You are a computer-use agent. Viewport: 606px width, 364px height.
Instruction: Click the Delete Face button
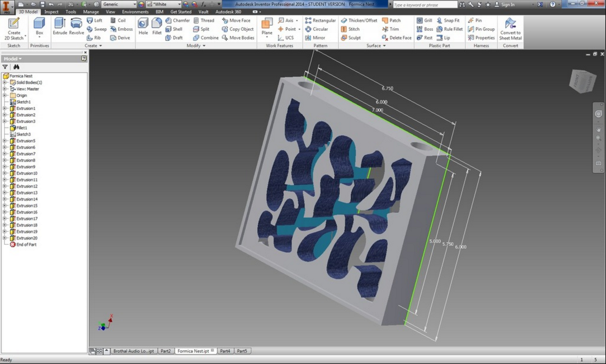coord(397,38)
